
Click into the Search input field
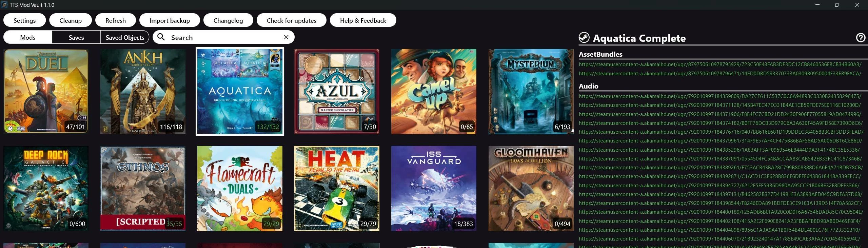(224, 37)
